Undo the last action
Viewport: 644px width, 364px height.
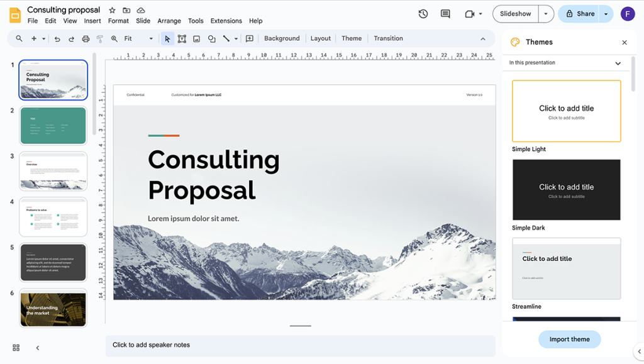point(57,38)
